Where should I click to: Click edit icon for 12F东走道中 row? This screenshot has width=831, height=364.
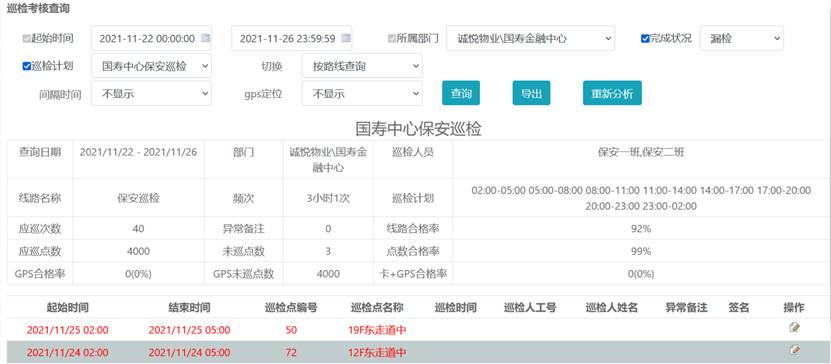click(794, 350)
